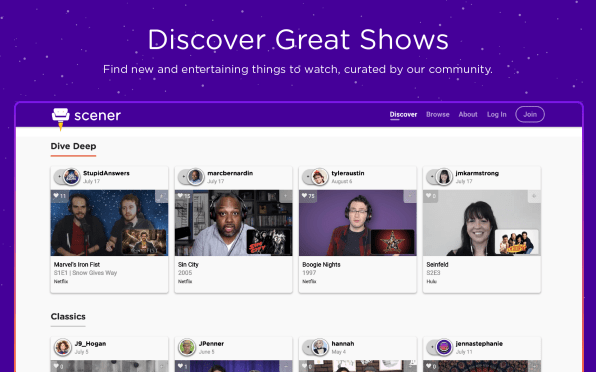Click plus icon on Seinfeld thumbnail corner
This screenshot has height=372, width=596.
[x=534, y=196]
